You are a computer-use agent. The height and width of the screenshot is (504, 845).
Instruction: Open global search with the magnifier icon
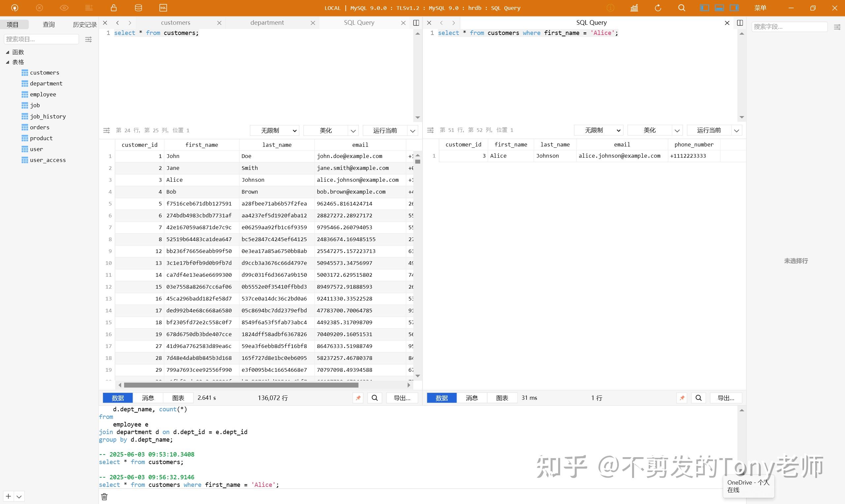pyautogui.click(x=682, y=8)
